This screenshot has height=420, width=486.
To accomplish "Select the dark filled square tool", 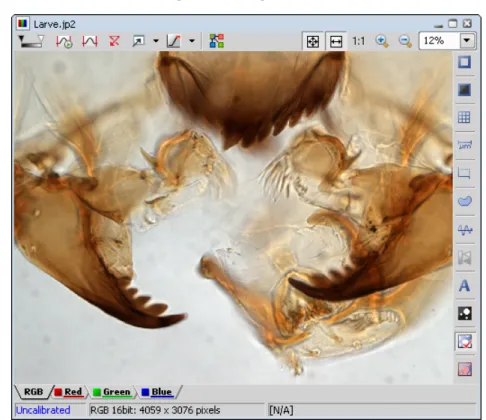I will pyautogui.click(x=464, y=90).
